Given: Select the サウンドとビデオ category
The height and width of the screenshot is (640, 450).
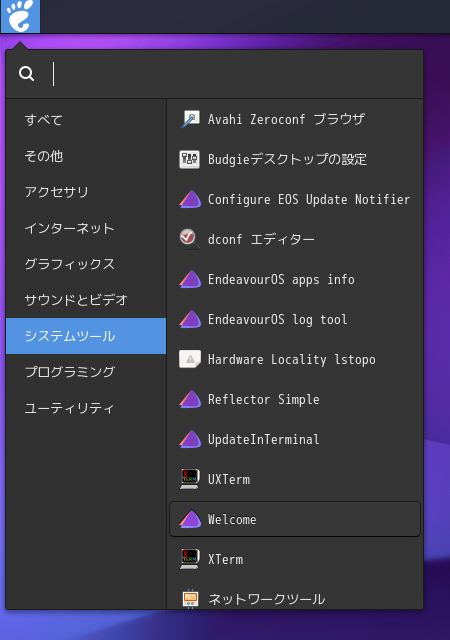Looking at the screenshot, I should coord(86,300).
